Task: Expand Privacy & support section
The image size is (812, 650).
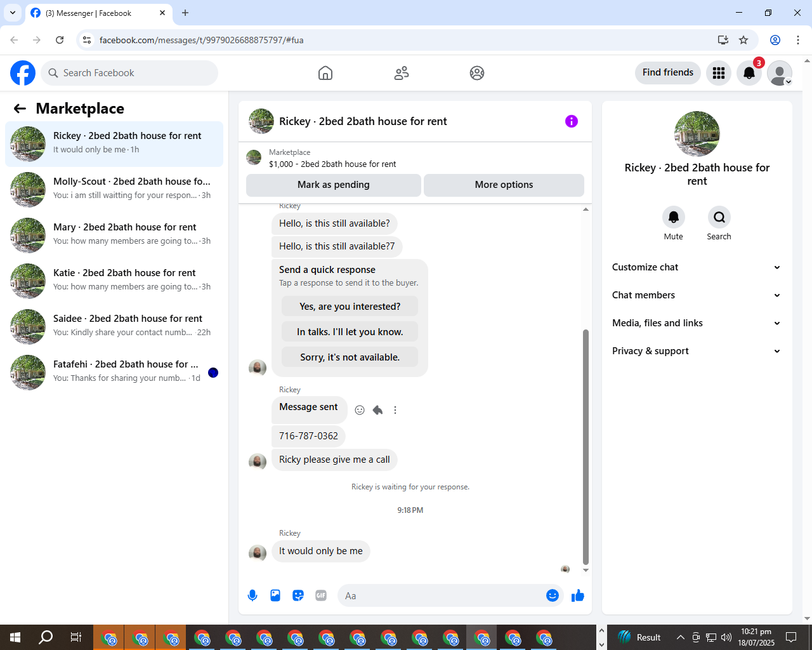Action: [x=697, y=351]
